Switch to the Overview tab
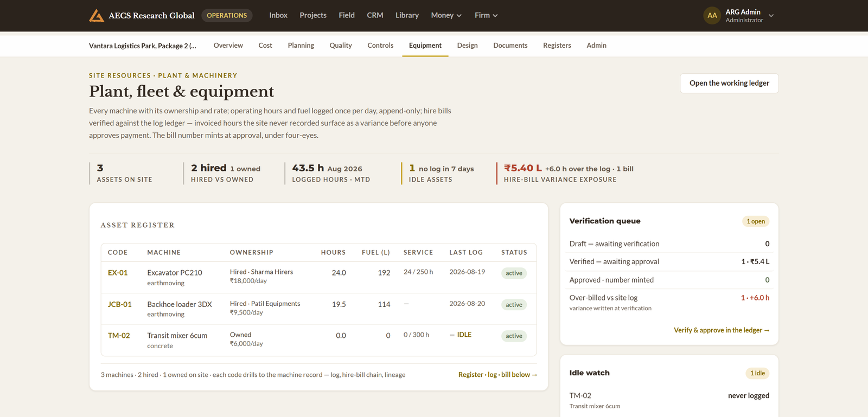Image resolution: width=868 pixels, height=417 pixels. click(x=228, y=46)
